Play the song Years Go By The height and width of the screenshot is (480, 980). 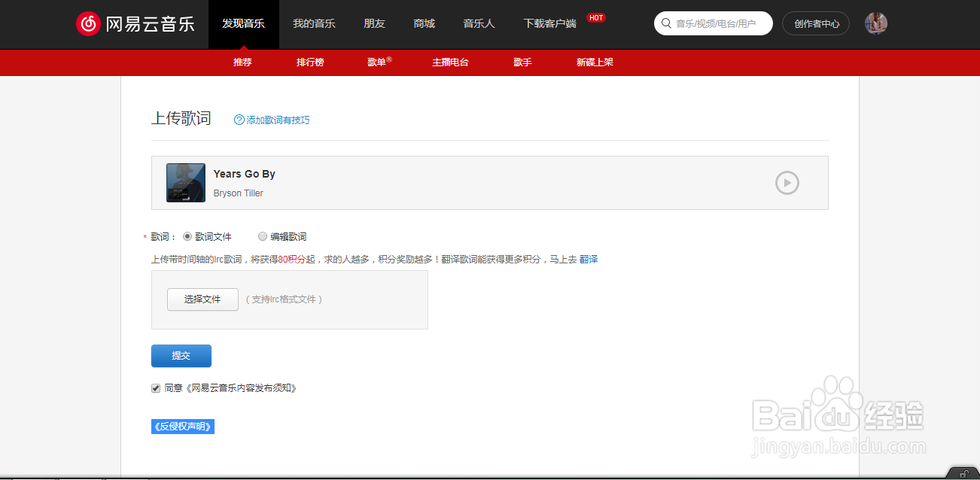[x=787, y=183]
